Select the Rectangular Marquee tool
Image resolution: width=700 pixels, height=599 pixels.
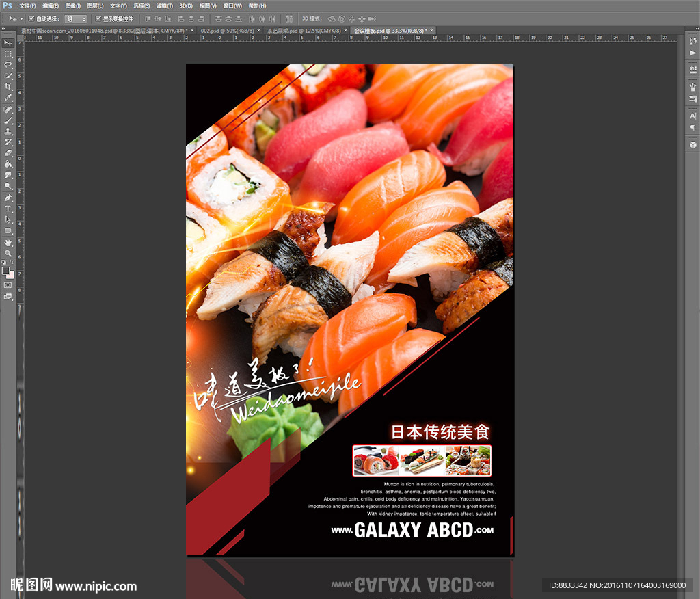coord(8,54)
